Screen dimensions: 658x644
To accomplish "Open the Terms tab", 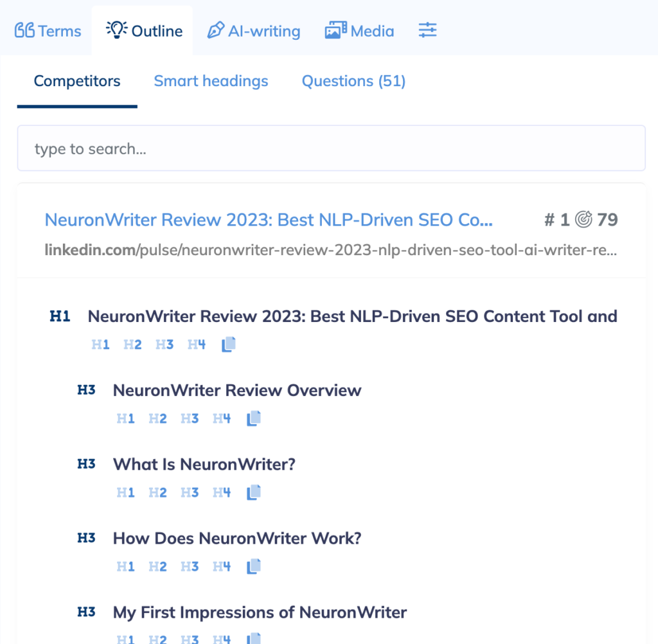I will pos(48,31).
